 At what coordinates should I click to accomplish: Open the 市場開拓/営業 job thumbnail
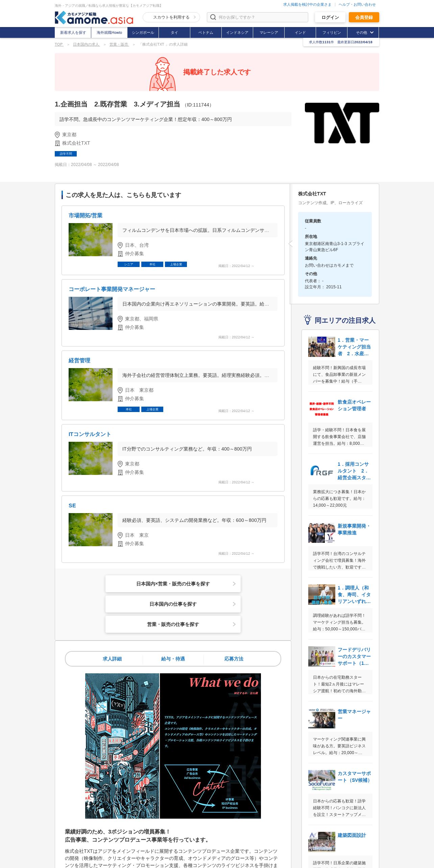[91, 240]
